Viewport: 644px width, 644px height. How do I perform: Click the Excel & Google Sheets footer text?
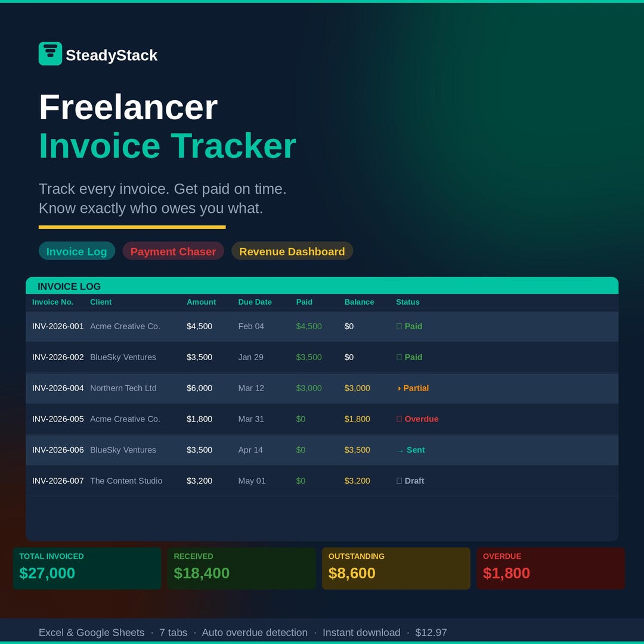click(x=92, y=632)
